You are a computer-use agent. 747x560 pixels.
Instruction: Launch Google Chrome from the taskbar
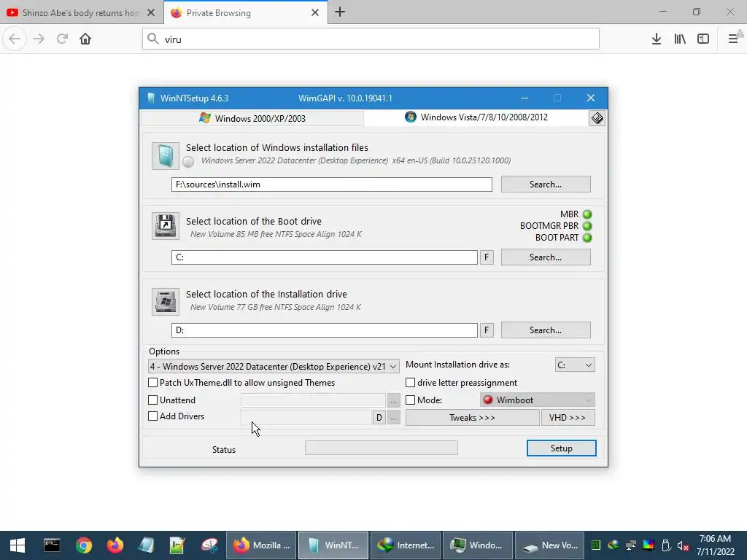click(x=83, y=545)
